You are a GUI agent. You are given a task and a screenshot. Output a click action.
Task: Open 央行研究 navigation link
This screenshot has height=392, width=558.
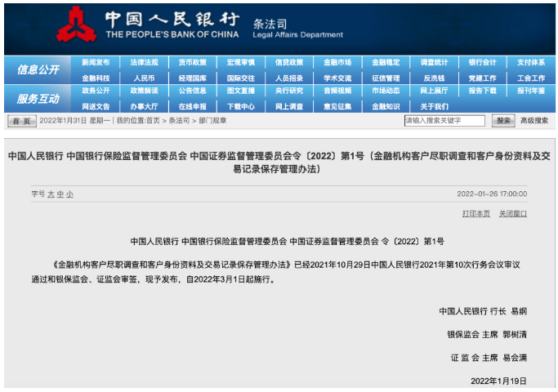point(289,91)
